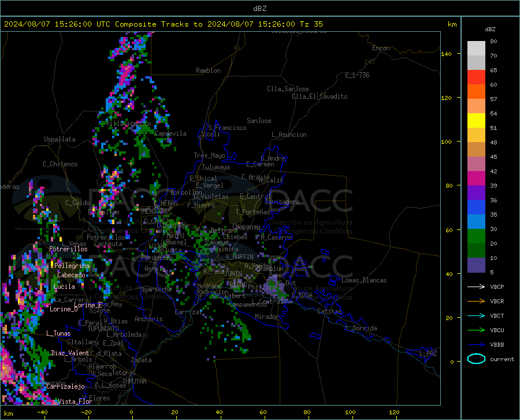Click the blue VBBB arrow icon
This screenshot has width=520, height=420.
[x=476, y=345]
